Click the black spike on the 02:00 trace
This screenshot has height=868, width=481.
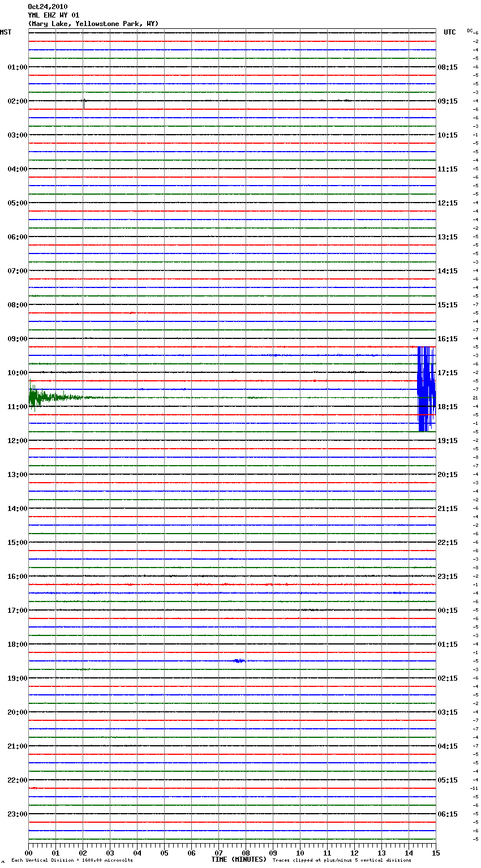pyautogui.click(x=84, y=103)
